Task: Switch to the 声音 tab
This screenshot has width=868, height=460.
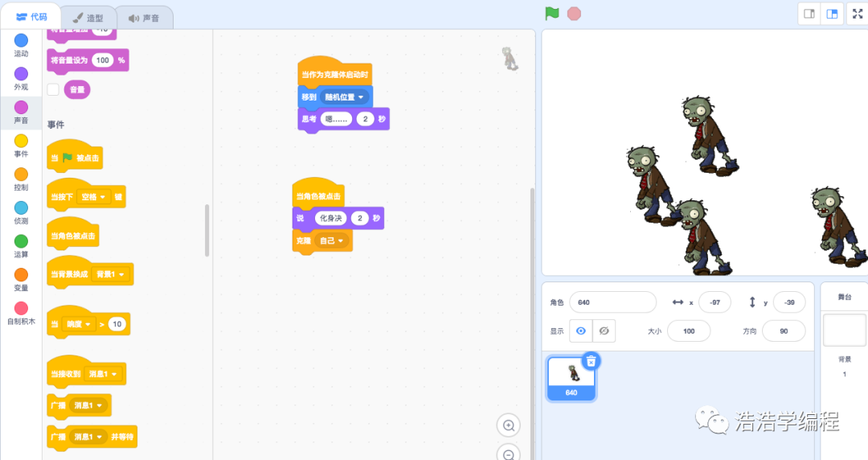Action: (145, 18)
